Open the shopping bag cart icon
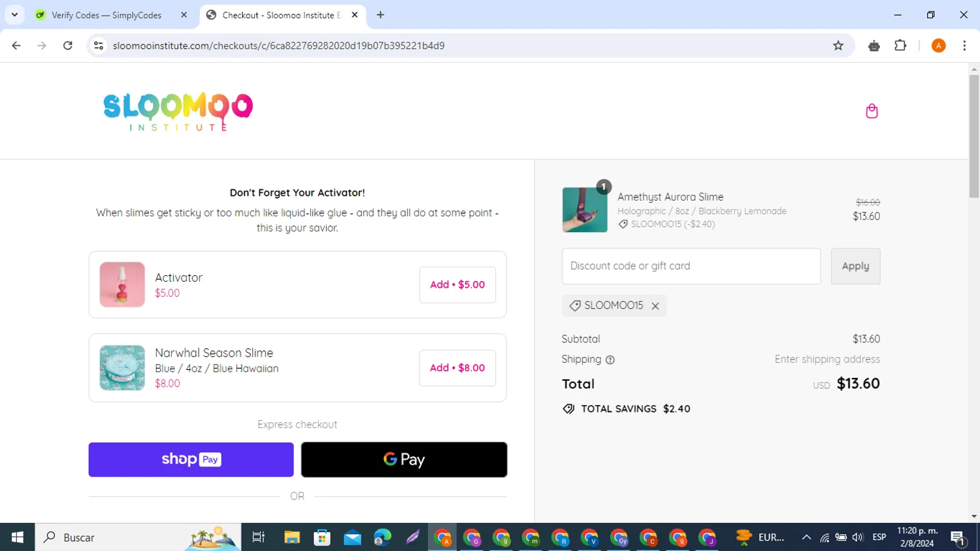This screenshot has width=980, height=551. click(x=872, y=111)
